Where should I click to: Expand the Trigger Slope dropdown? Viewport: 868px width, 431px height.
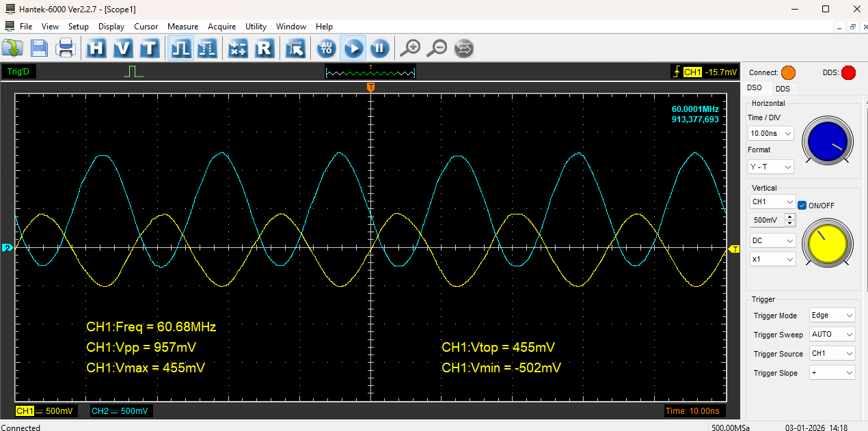point(832,372)
